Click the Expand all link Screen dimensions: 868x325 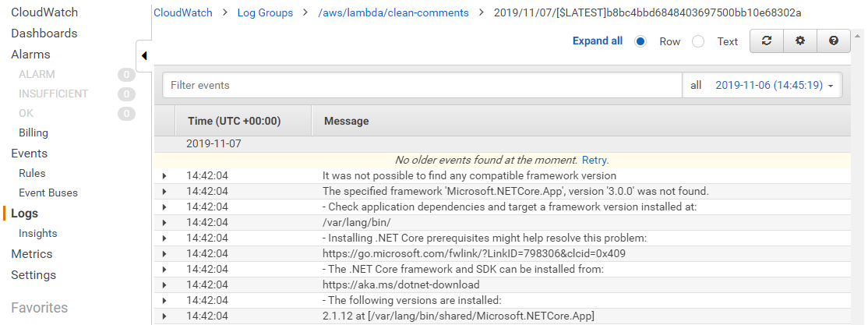(x=598, y=41)
